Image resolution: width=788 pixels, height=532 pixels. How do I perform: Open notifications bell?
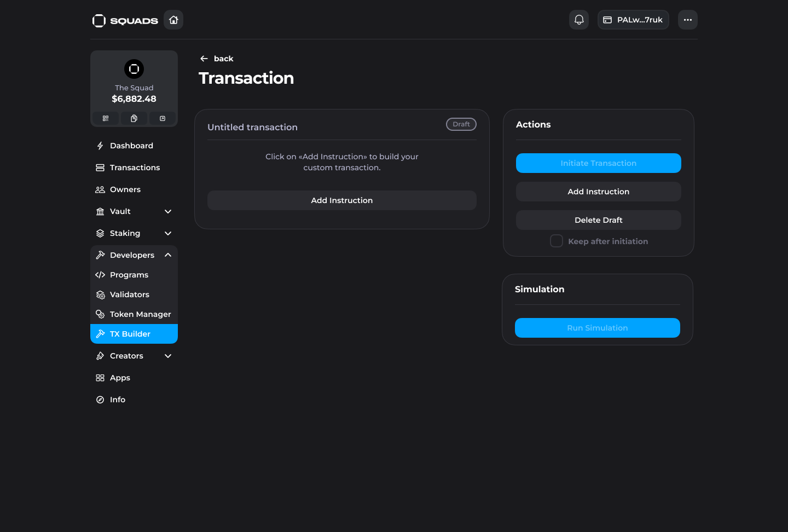click(x=579, y=20)
